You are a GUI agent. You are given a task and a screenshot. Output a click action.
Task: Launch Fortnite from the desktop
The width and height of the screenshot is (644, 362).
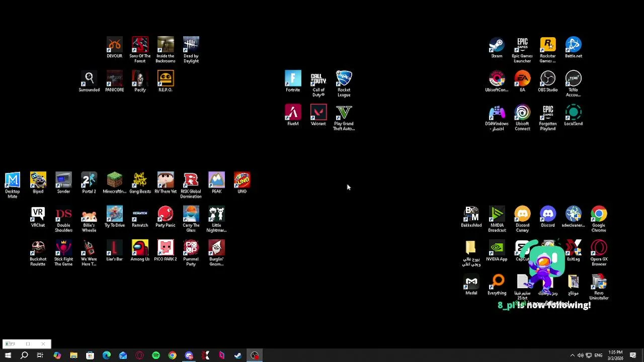pos(293,82)
